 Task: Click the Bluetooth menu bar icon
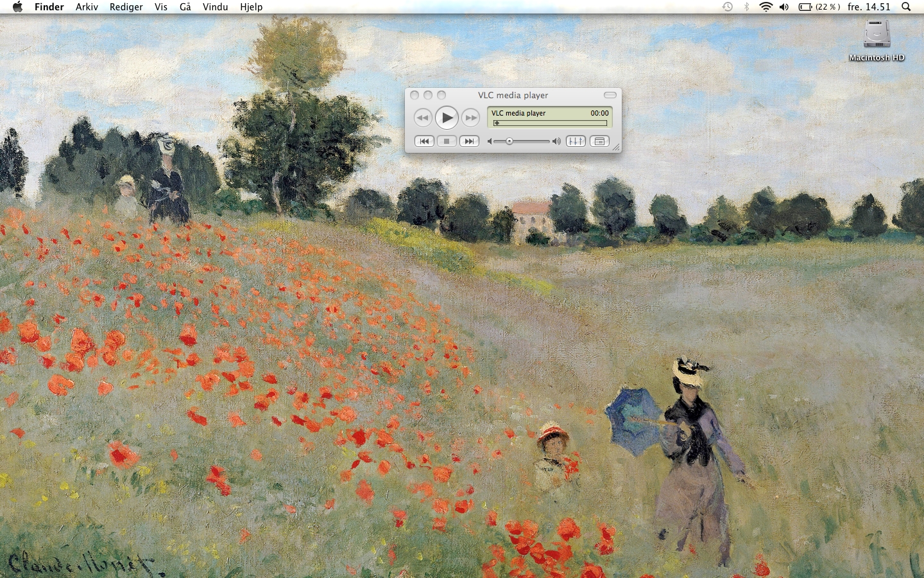pyautogui.click(x=746, y=7)
